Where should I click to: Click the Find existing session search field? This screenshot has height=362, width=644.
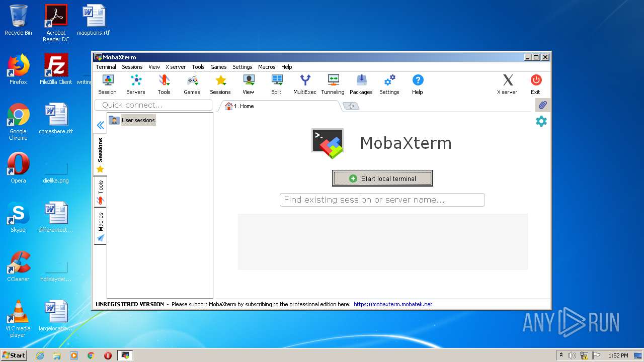382,200
